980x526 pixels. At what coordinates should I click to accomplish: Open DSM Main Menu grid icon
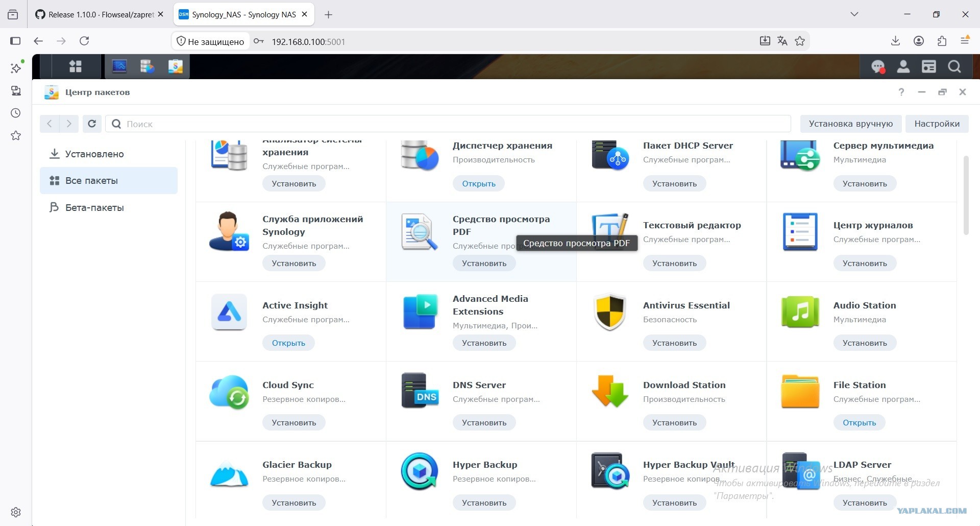click(x=76, y=66)
